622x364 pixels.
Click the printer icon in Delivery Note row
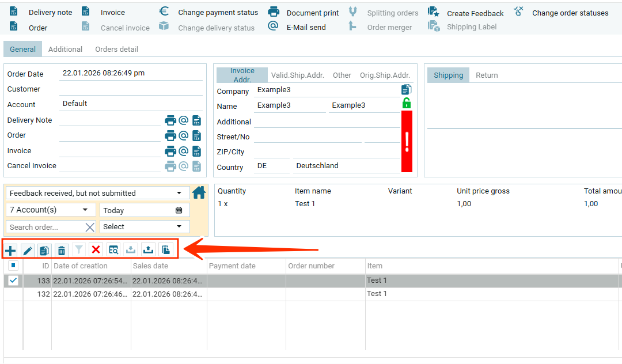170,120
